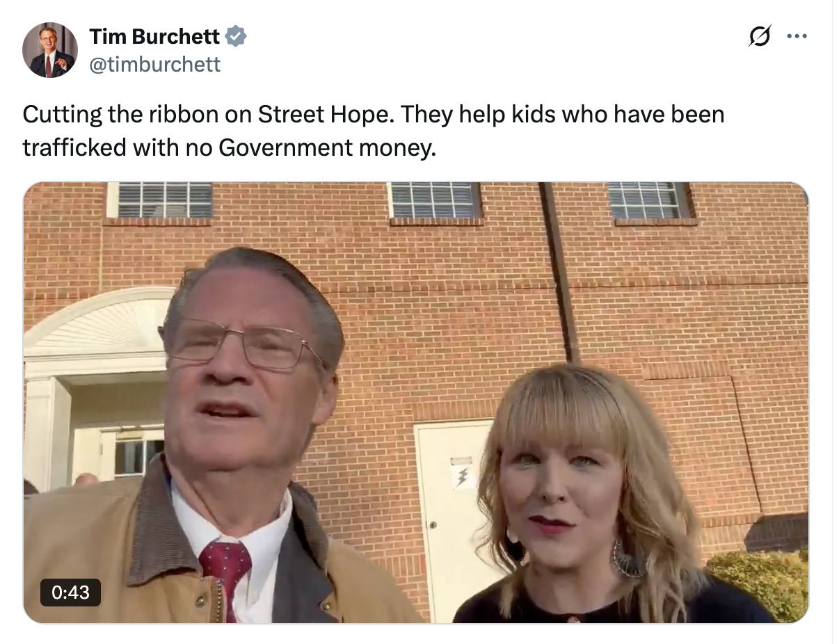Click the man's glasses in the video

[x=243, y=345]
